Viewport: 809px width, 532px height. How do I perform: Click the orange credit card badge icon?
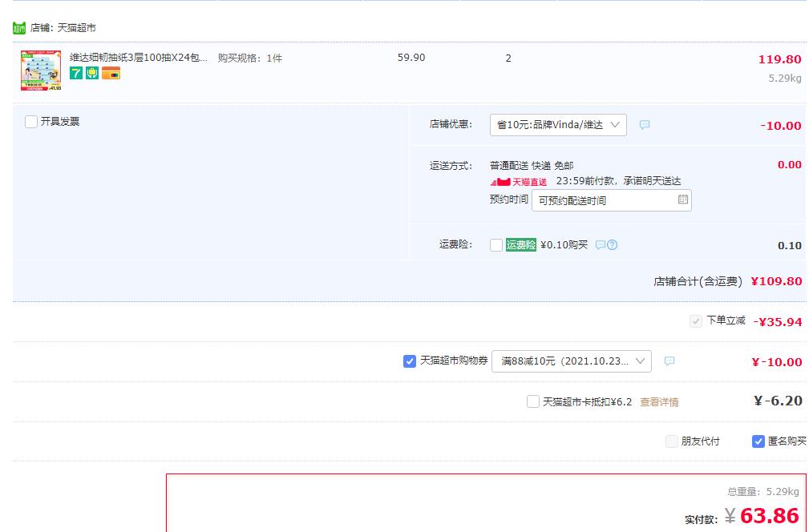pyautogui.click(x=111, y=73)
